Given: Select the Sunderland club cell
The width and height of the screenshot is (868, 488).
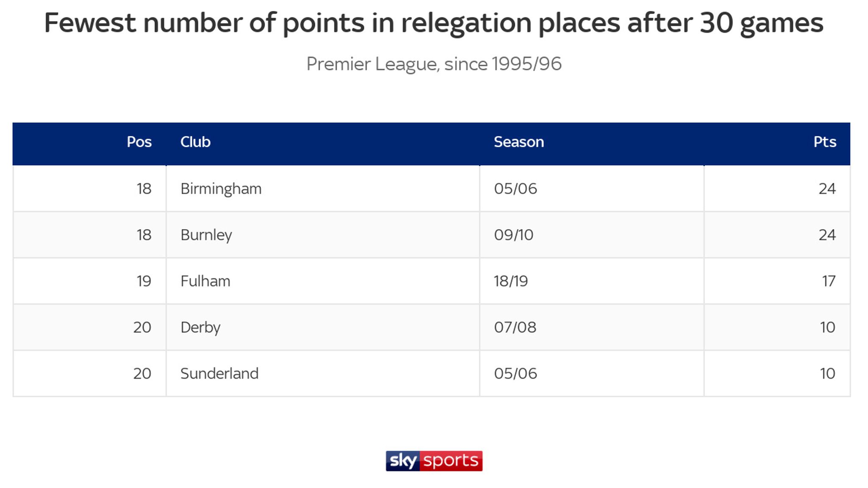Looking at the screenshot, I should (x=220, y=374).
